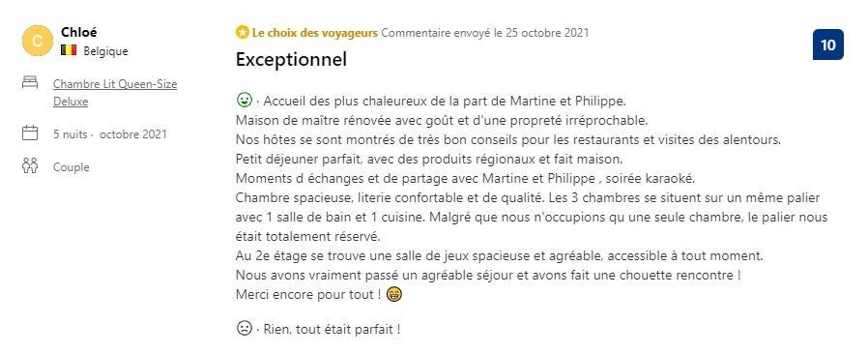Click the Belgique country label
This screenshot has width=868, height=354.
[x=105, y=51]
